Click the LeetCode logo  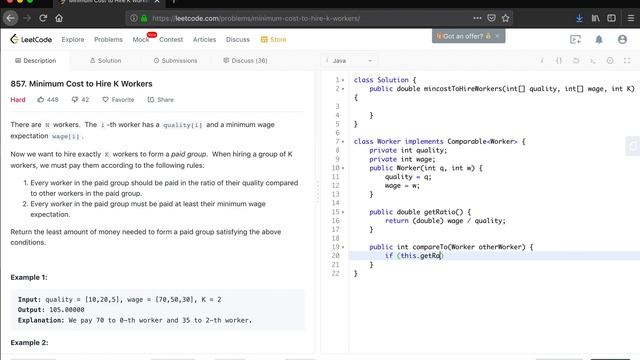[x=31, y=39]
